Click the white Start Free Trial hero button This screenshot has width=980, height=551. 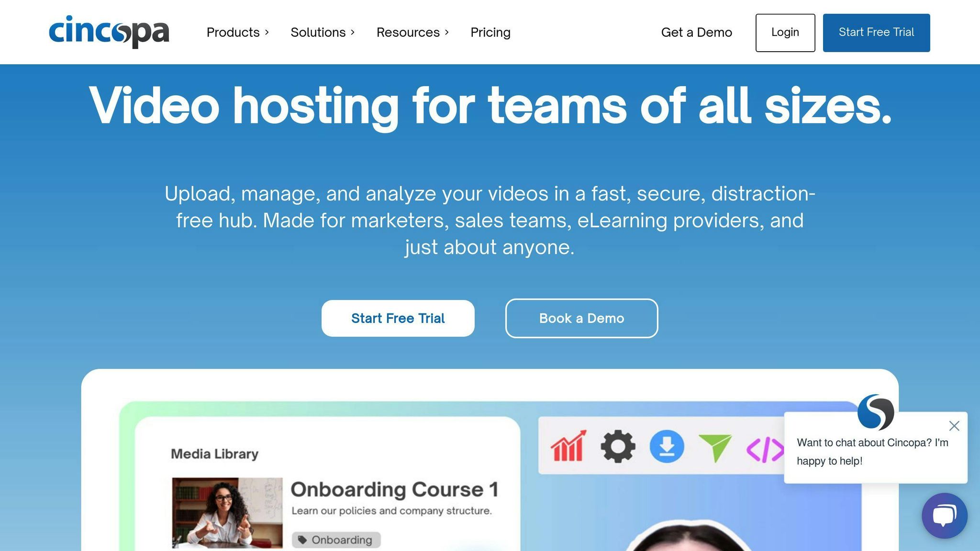pos(398,318)
